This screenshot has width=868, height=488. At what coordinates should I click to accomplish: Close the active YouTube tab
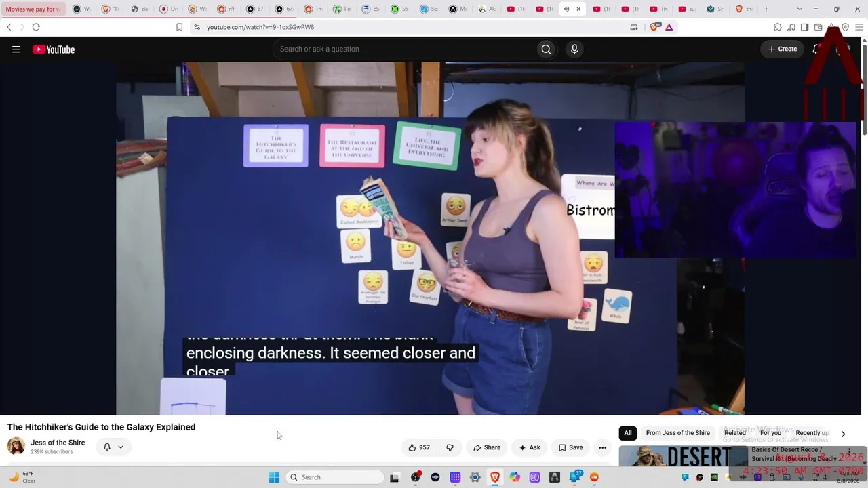[x=578, y=9]
